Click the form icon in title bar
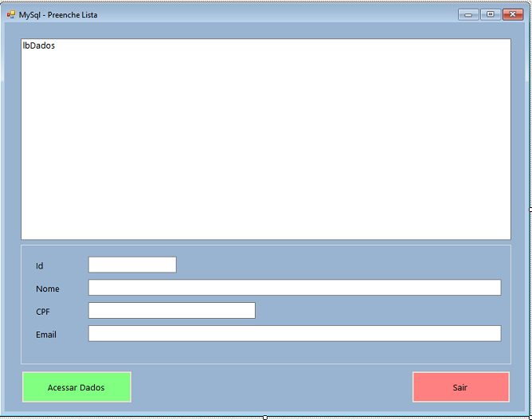This screenshot has height=420, width=532. [11, 14]
